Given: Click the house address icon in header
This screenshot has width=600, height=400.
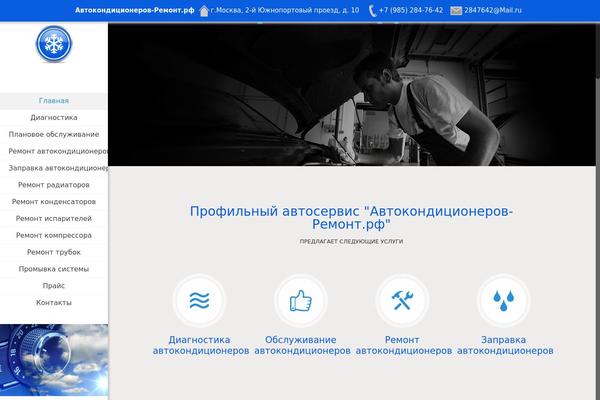Looking at the screenshot, I should click(204, 11).
